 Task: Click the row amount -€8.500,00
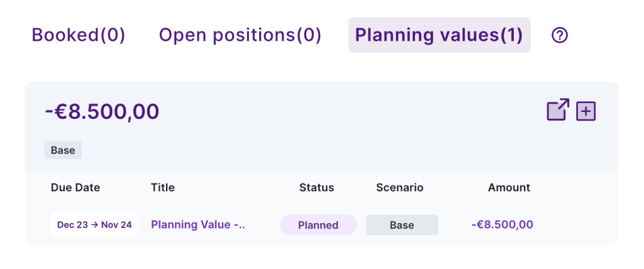click(x=502, y=224)
